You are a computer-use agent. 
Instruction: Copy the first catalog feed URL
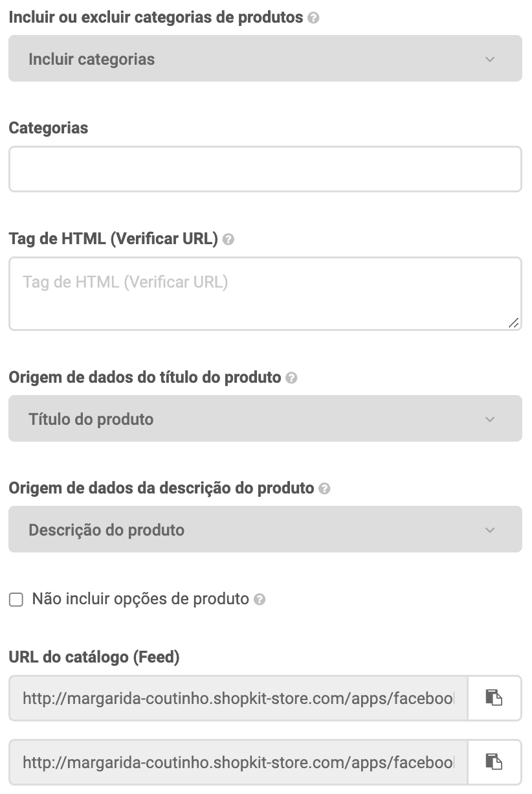click(x=494, y=698)
